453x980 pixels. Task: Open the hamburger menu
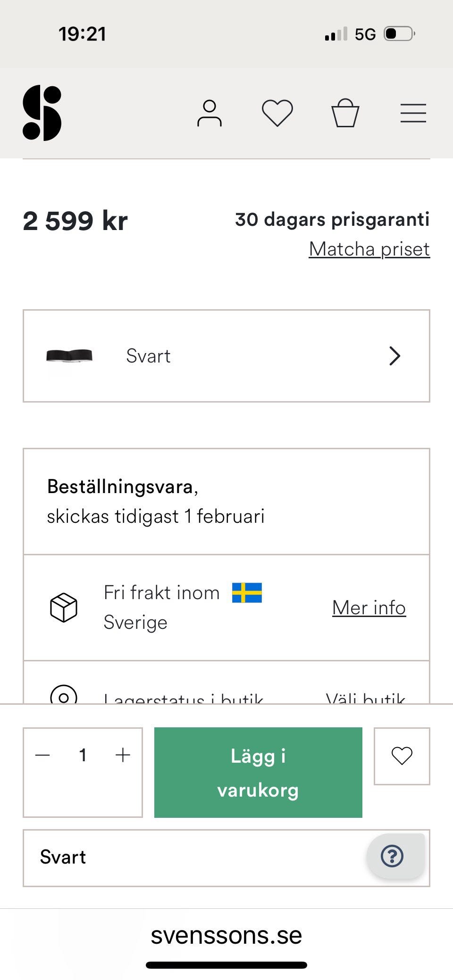pos(413,114)
